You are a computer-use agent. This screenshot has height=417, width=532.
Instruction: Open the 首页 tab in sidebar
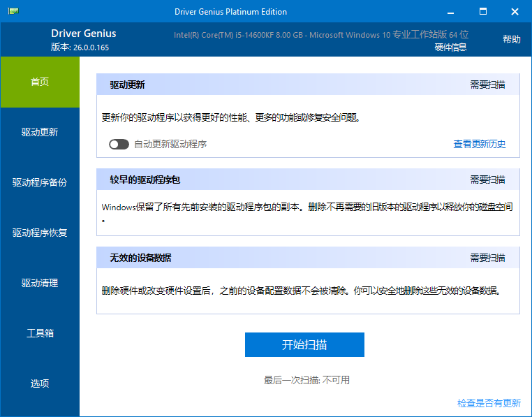click(x=40, y=82)
